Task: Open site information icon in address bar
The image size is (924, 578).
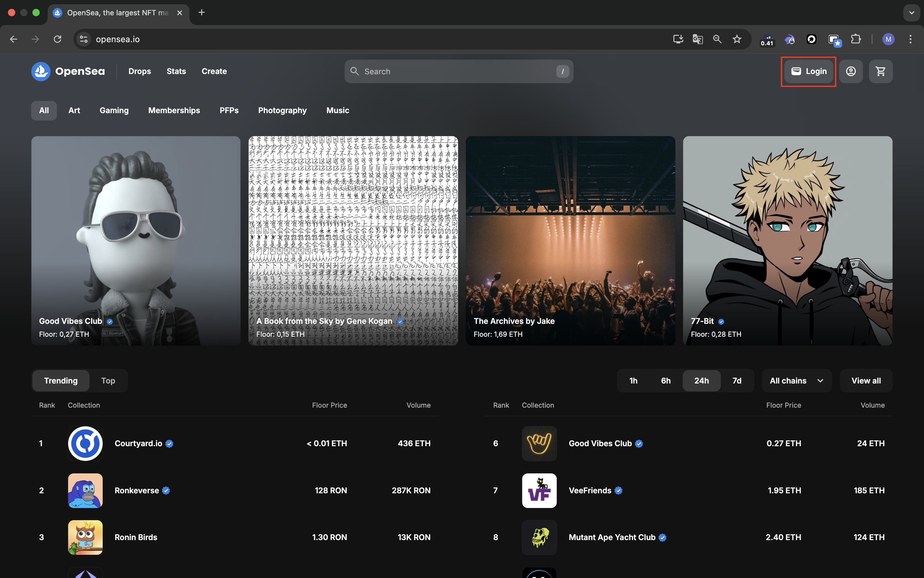Action: pyautogui.click(x=84, y=39)
